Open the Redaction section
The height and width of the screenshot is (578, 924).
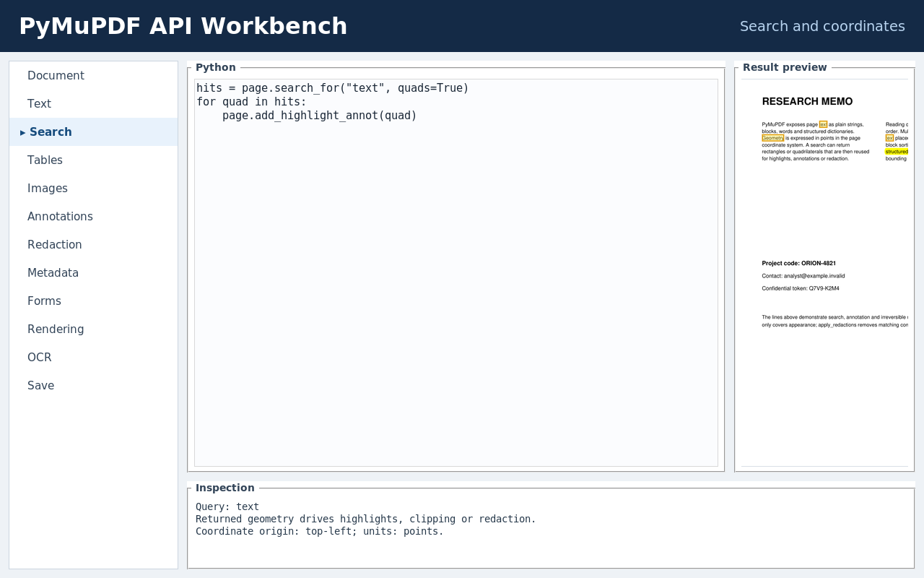click(x=93, y=245)
